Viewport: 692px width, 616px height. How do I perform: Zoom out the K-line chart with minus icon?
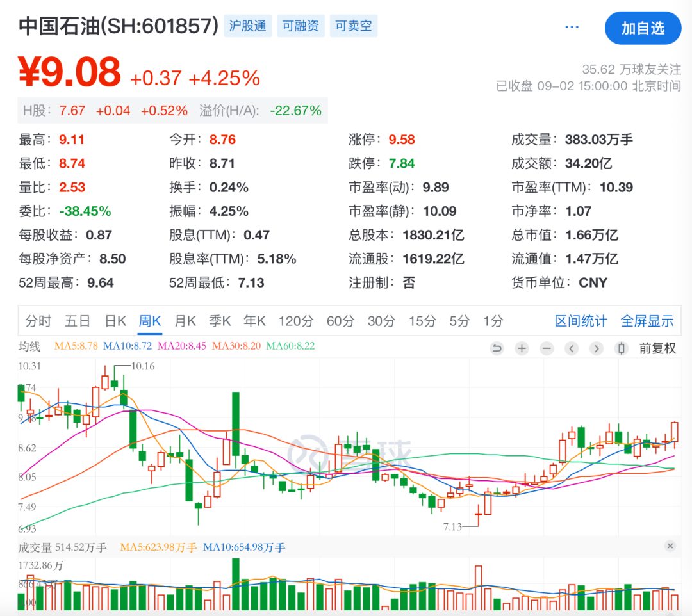547,349
